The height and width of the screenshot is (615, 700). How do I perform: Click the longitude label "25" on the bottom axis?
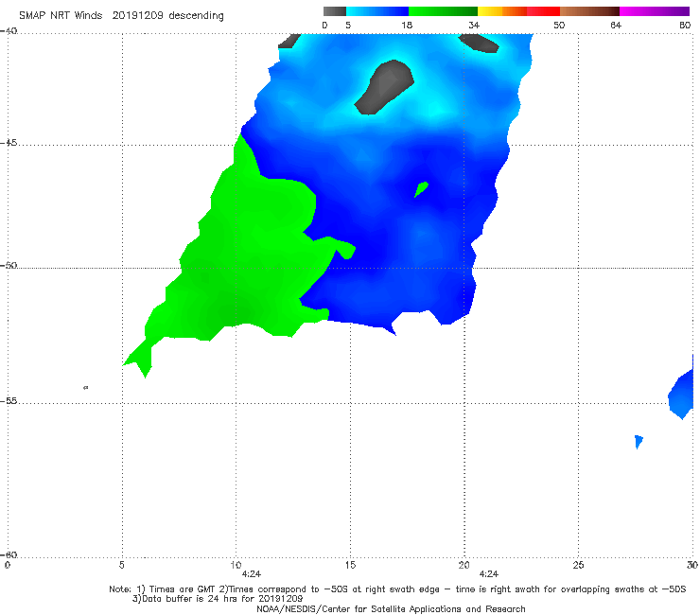(578, 566)
